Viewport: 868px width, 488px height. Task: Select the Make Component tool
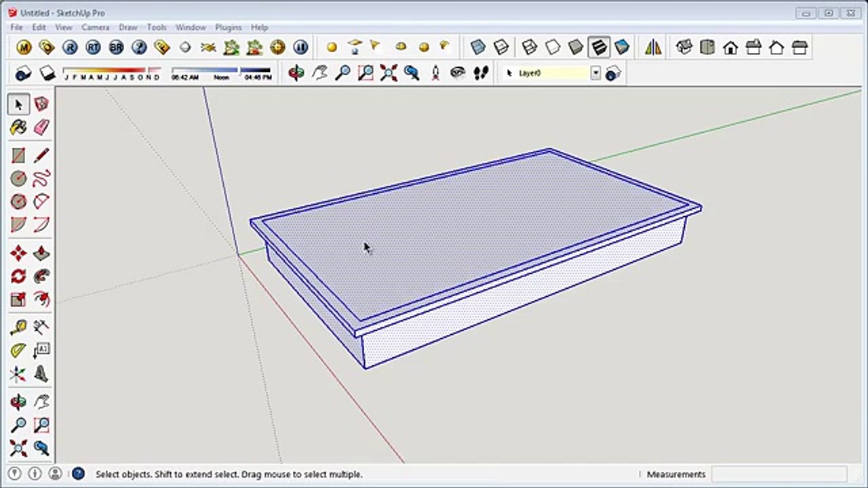point(41,104)
